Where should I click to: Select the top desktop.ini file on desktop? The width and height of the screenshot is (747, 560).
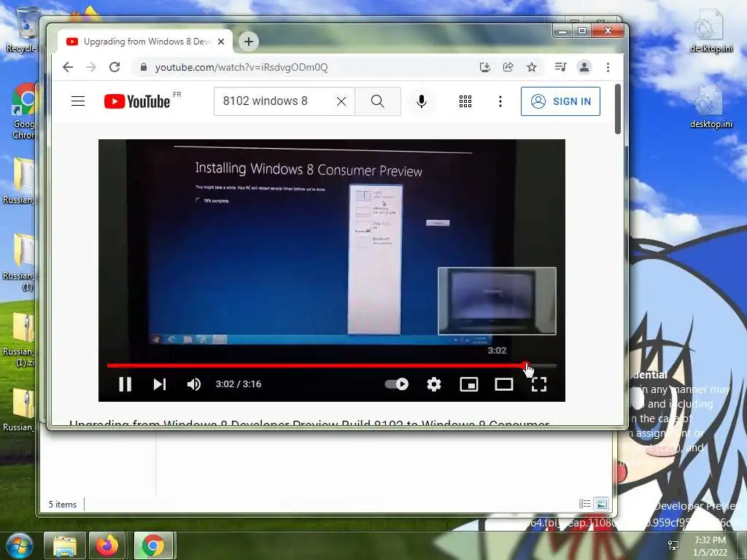pos(711,31)
